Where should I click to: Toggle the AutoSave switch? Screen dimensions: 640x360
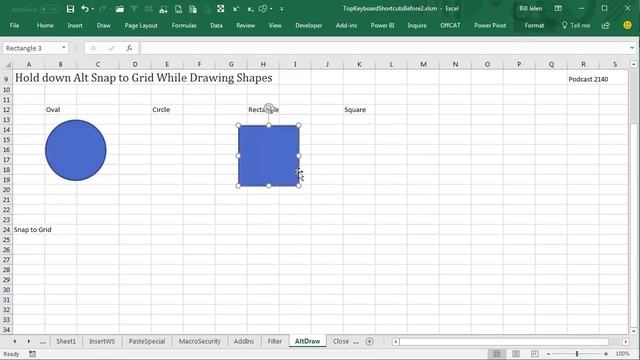(x=49, y=9)
